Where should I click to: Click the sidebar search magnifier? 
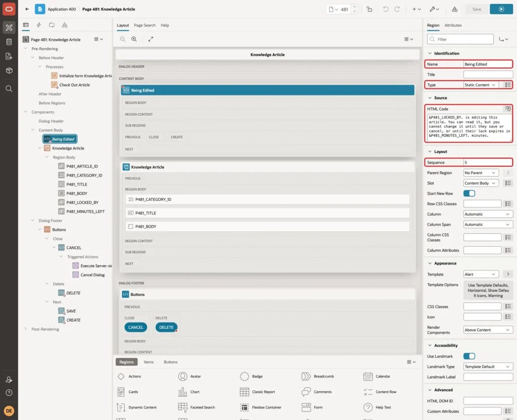9,89
